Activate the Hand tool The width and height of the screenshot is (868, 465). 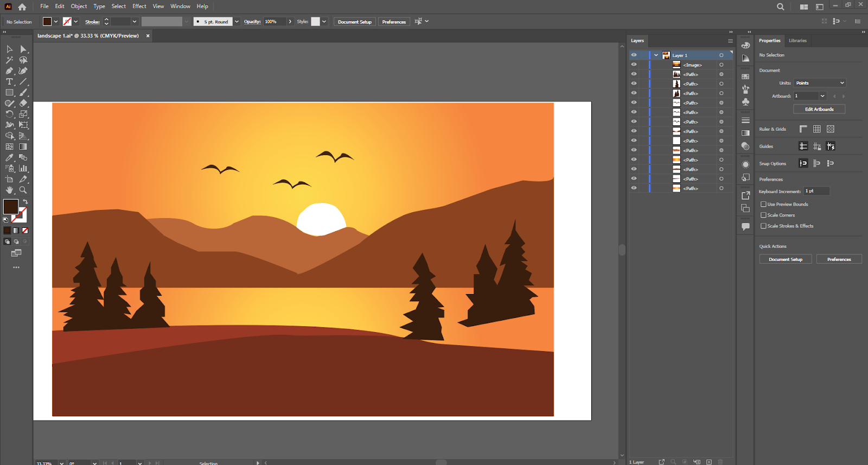tap(9, 190)
